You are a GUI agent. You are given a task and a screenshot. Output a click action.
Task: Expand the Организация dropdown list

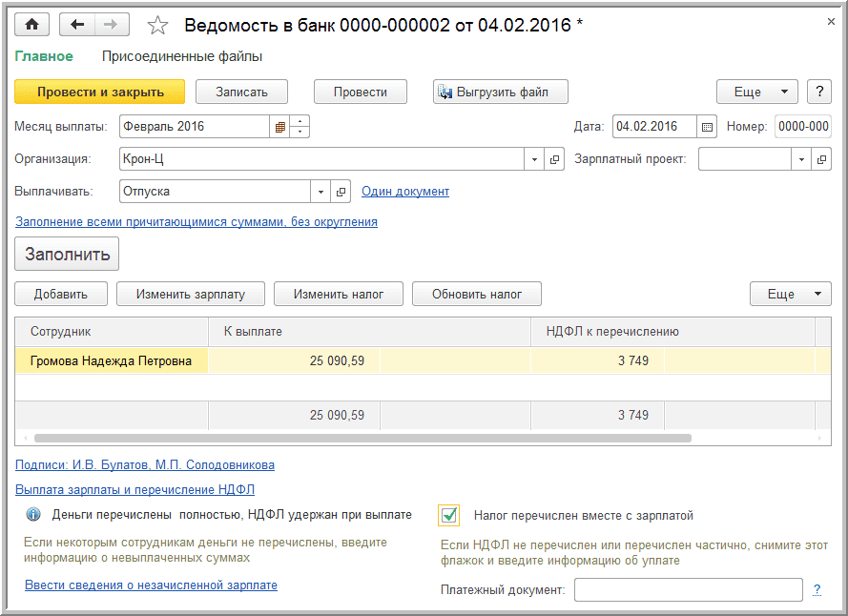tap(534, 159)
